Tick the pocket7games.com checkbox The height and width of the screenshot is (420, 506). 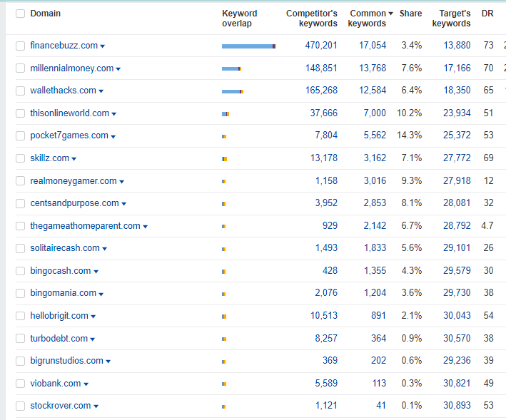tap(20, 135)
